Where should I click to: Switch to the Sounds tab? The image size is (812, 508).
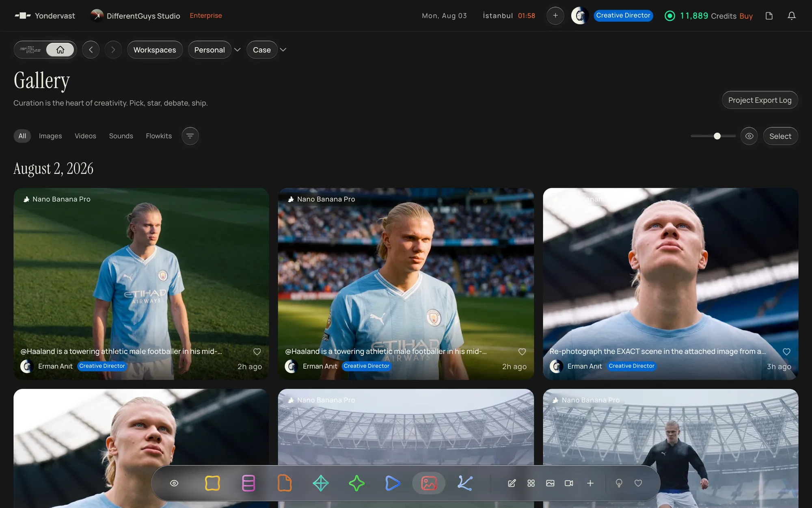tap(121, 136)
